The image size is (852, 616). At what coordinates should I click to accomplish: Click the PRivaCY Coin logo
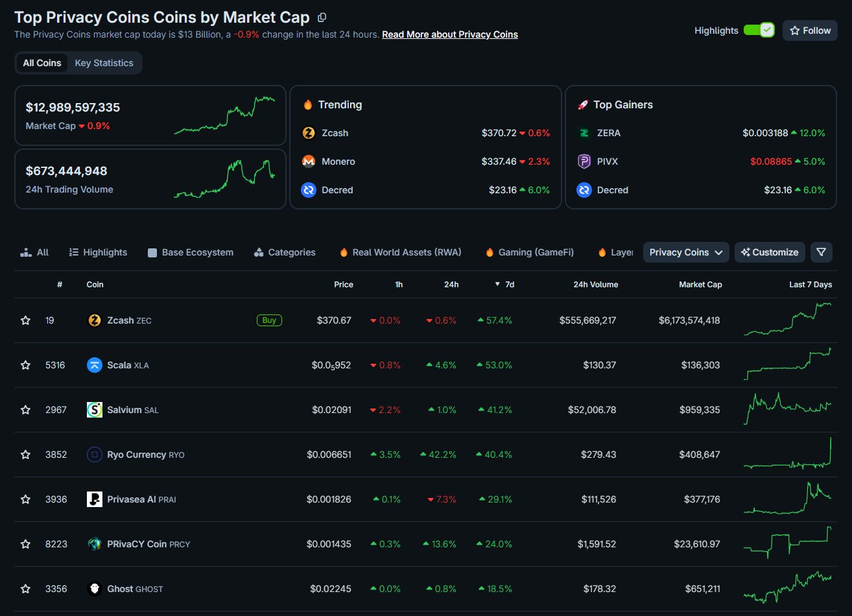pyautogui.click(x=95, y=544)
